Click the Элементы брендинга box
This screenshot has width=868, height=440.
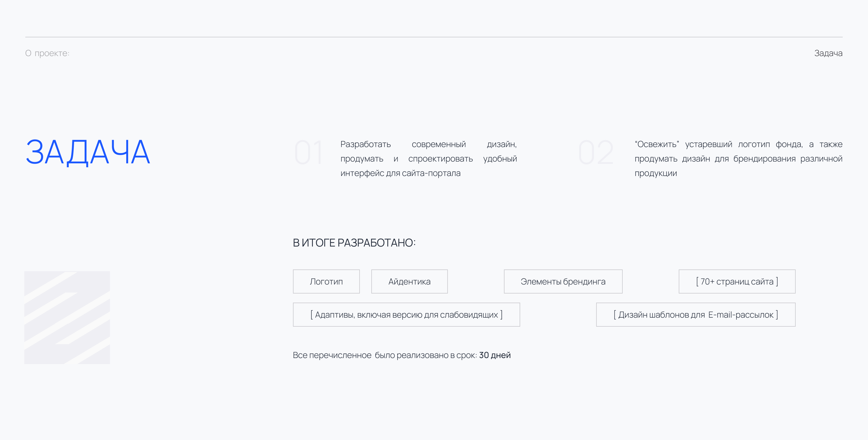(x=563, y=282)
